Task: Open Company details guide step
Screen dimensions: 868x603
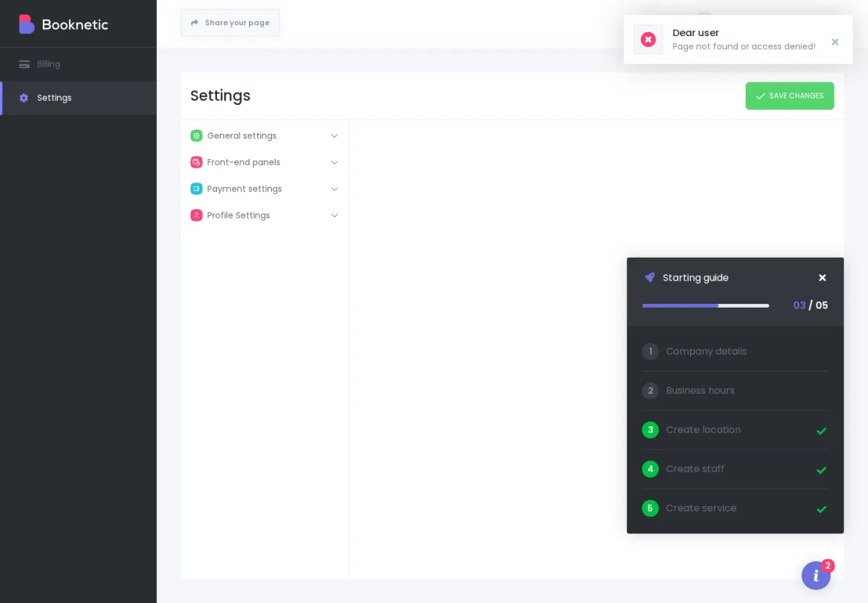Action: tap(735, 352)
